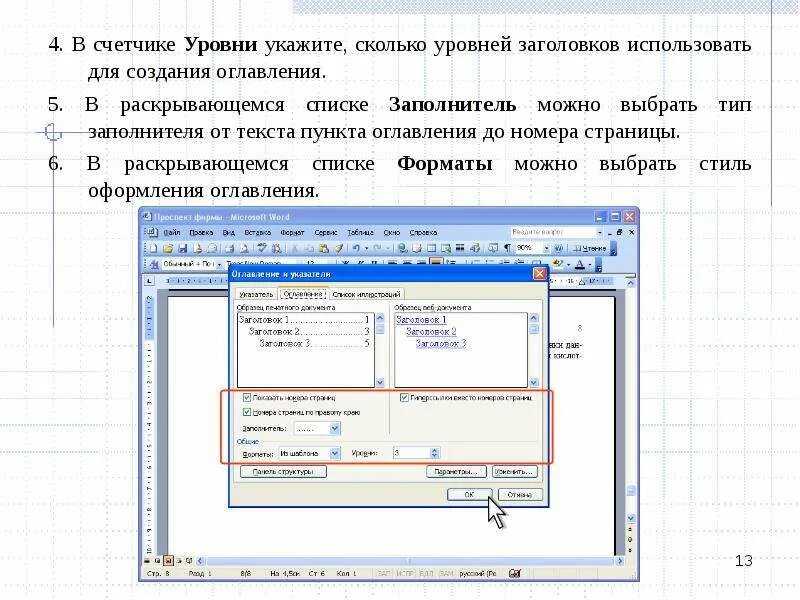Viewport: 800px width, 600px height.
Task: Toggle Гиперссылки вместо номеров страниц checkbox
Action: 404,397
